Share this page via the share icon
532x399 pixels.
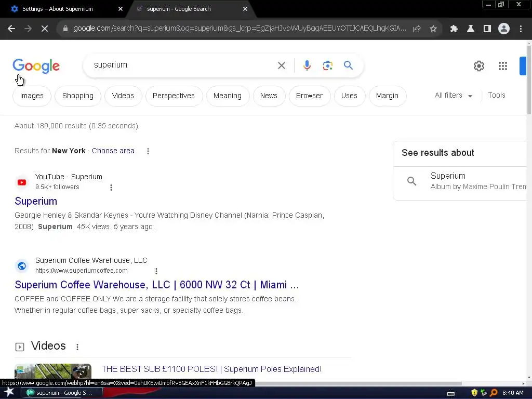click(x=417, y=29)
